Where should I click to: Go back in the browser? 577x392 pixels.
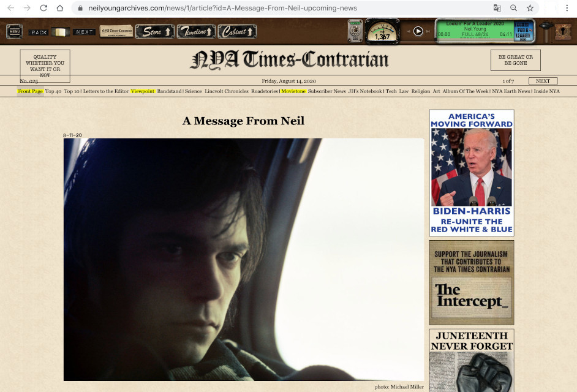point(10,8)
